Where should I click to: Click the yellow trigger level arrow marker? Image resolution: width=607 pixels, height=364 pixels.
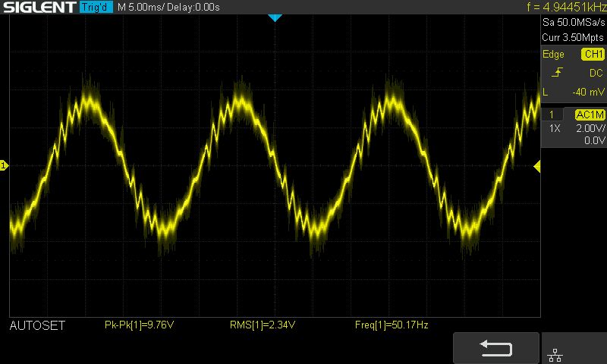[537, 167]
